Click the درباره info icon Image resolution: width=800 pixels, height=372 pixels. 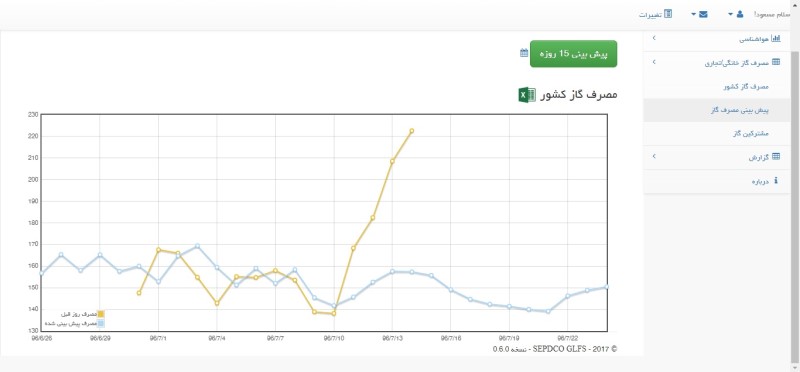[x=777, y=181]
